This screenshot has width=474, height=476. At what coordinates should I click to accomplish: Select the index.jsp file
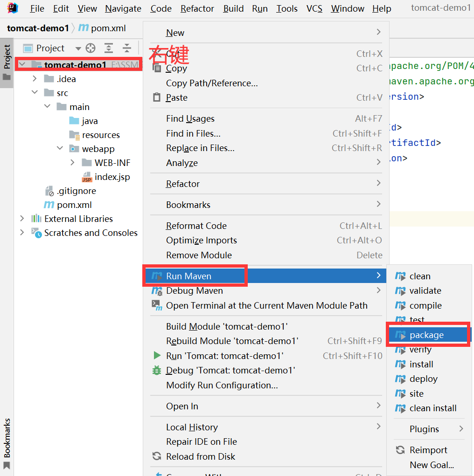click(106, 177)
